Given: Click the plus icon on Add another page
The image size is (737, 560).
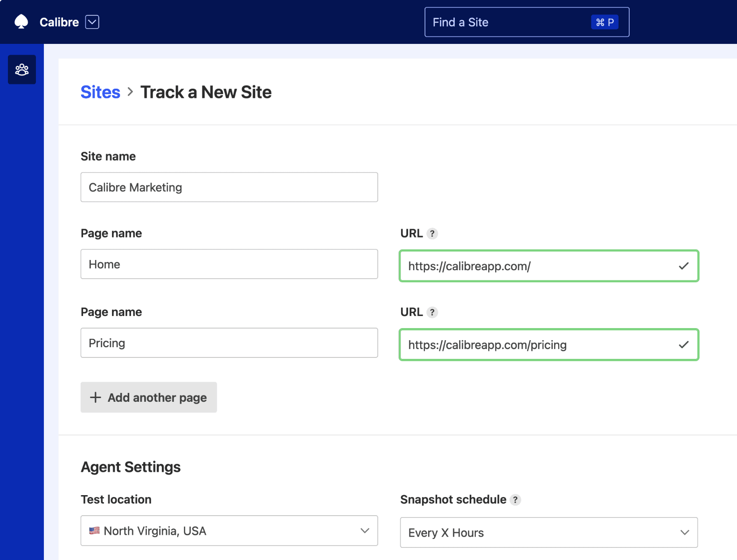Looking at the screenshot, I should click(96, 398).
